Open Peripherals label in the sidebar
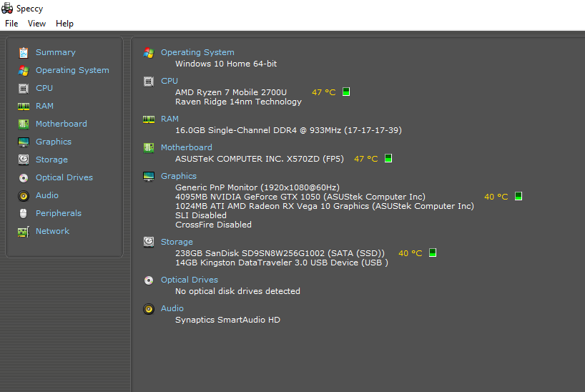 59,213
